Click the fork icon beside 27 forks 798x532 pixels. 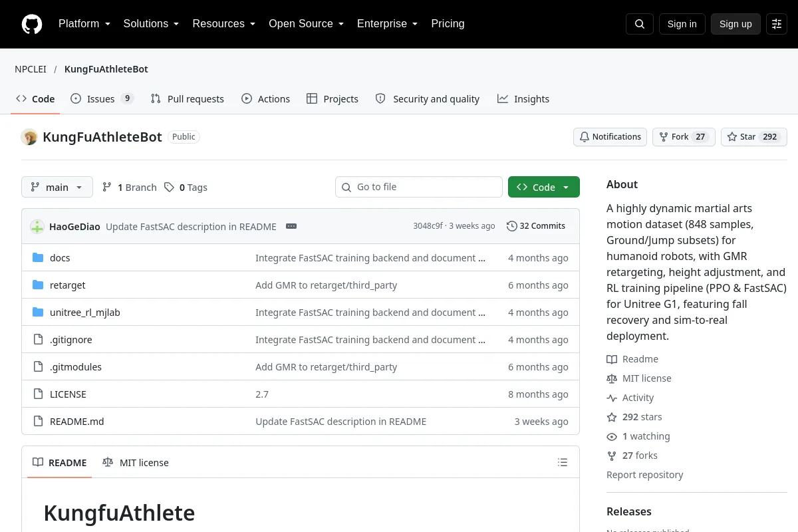612,456
